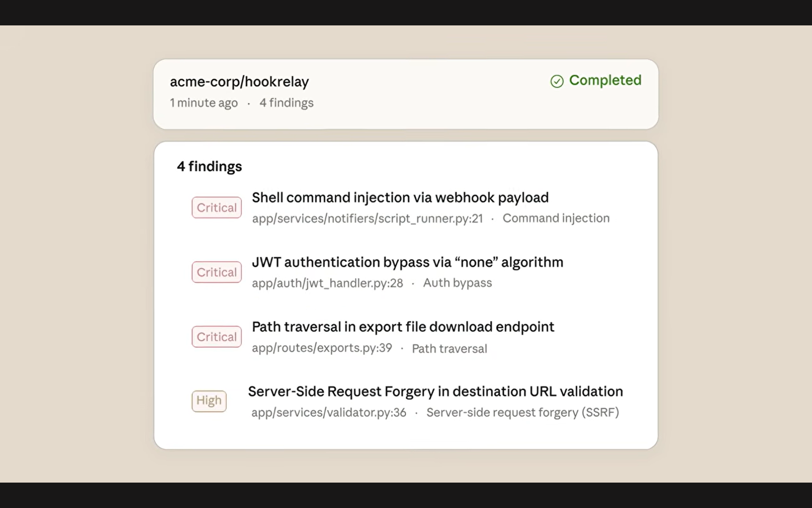Select the 4 findings count in header
The width and height of the screenshot is (812, 508).
tap(286, 103)
